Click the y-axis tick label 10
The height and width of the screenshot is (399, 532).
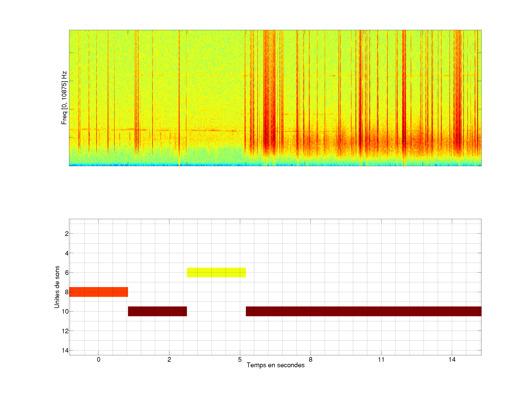[x=65, y=312]
